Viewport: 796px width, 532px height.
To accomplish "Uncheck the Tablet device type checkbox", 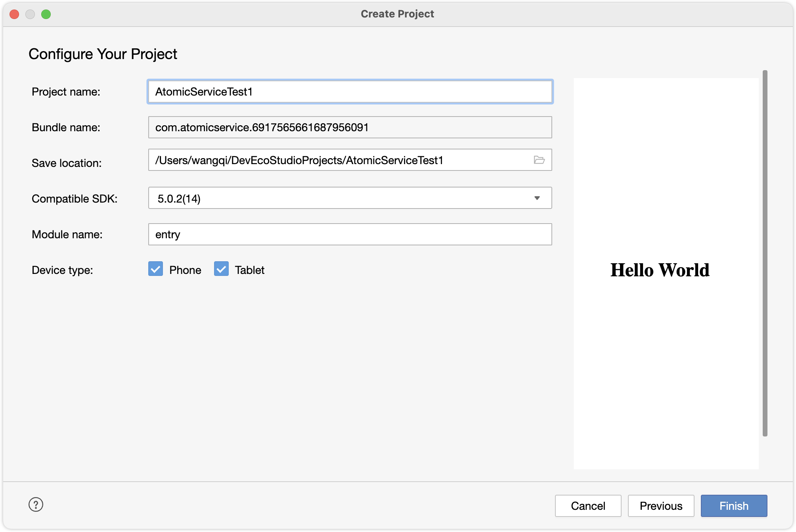I will pyautogui.click(x=221, y=269).
